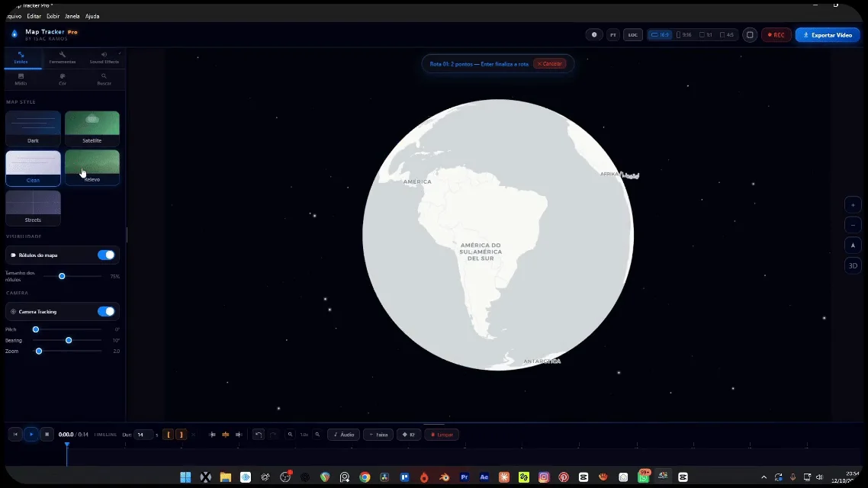The width and height of the screenshot is (868, 488).
Task: Select the Satellite map style
Action: click(92, 128)
